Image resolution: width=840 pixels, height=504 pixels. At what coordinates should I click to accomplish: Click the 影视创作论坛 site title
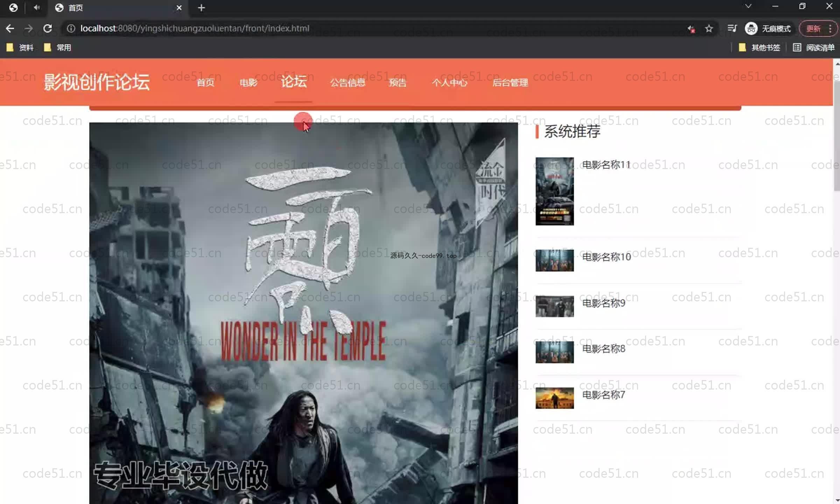[97, 82]
